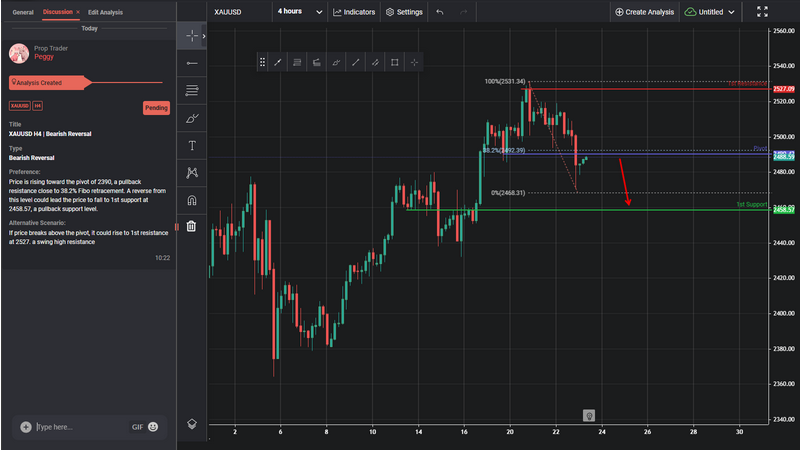Viewport: 800px width, 450px height.
Task: Select the rectangle shape icon in the floating toolbar
Action: pyautogui.click(x=394, y=62)
